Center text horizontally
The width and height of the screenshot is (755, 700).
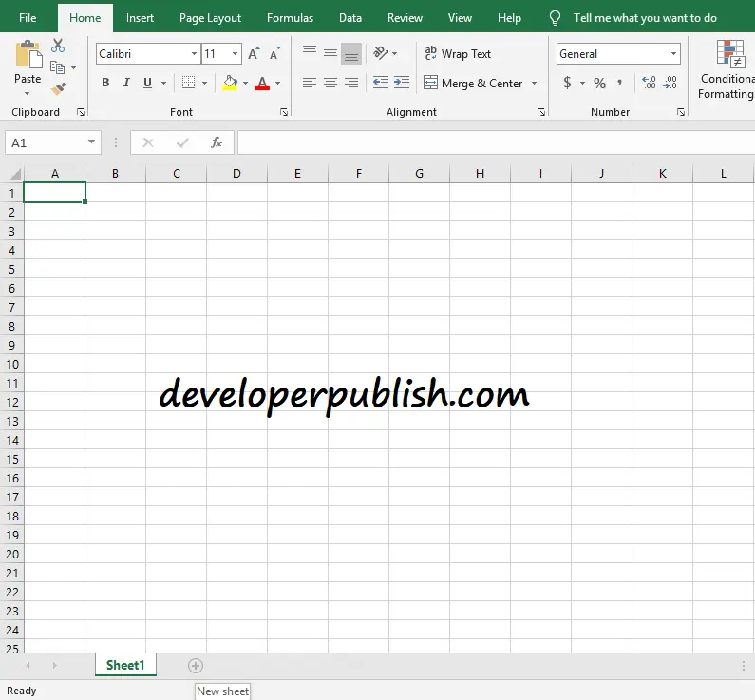coord(330,83)
